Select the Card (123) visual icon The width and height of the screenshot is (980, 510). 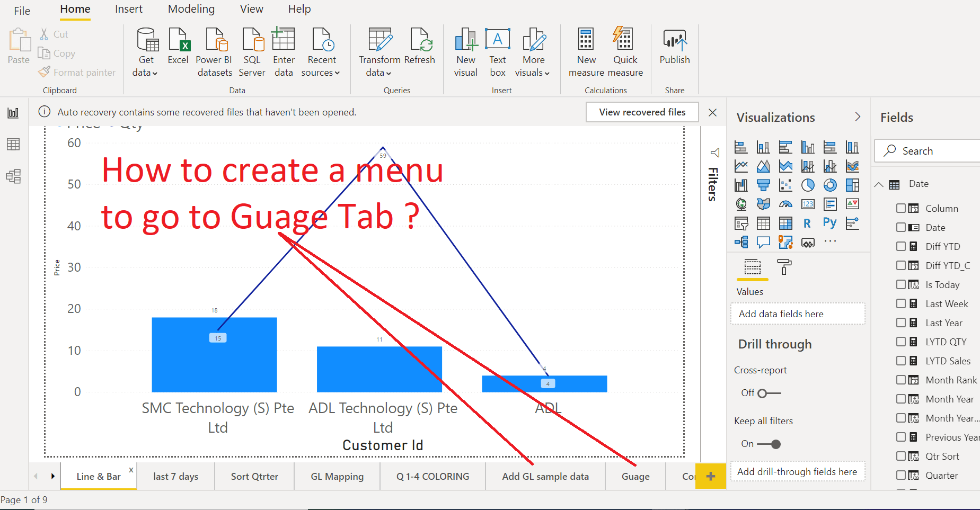click(808, 203)
